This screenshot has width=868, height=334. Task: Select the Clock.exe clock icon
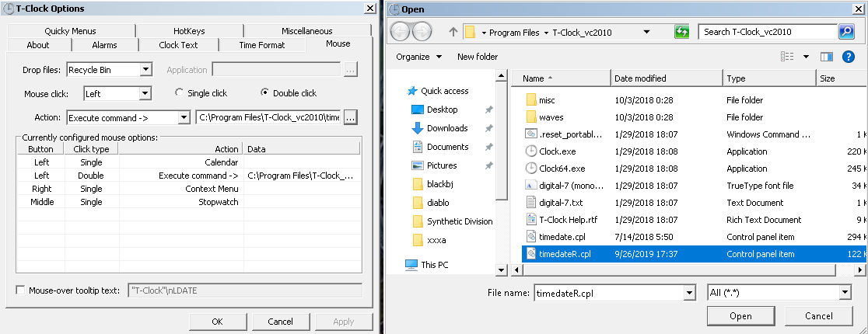[531, 151]
